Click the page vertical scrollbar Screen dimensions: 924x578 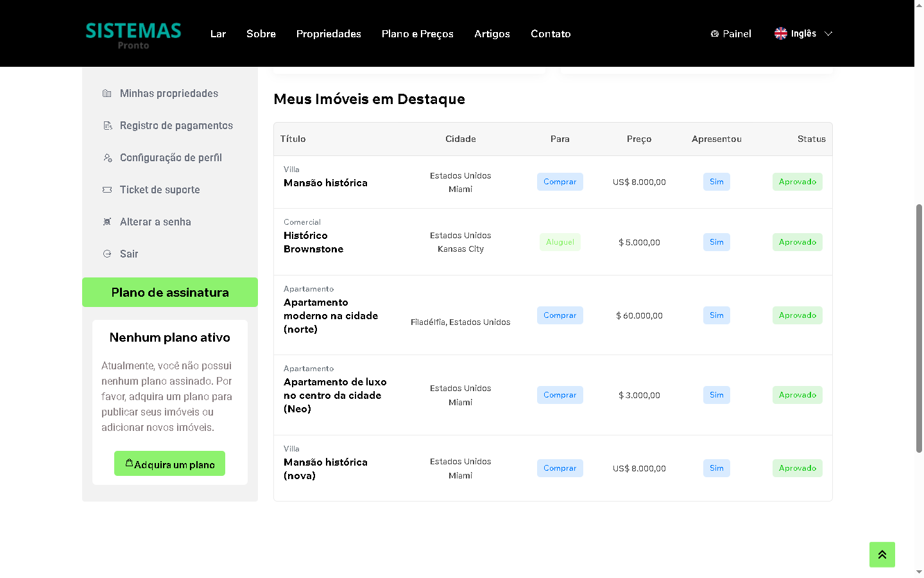(919, 328)
